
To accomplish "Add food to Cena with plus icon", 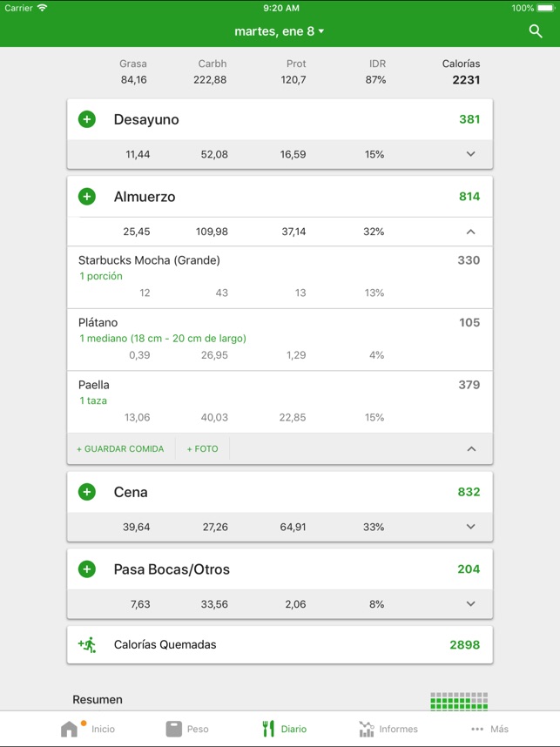I will (x=87, y=492).
